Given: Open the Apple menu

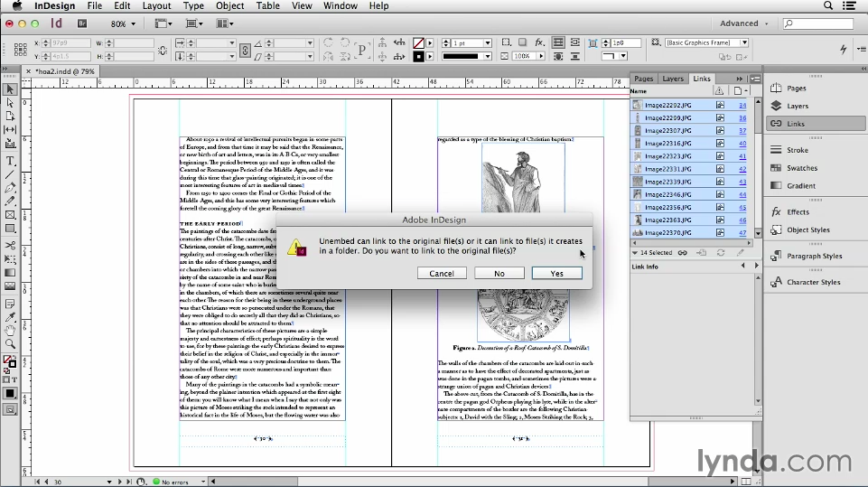Looking at the screenshot, I should click(17, 5).
